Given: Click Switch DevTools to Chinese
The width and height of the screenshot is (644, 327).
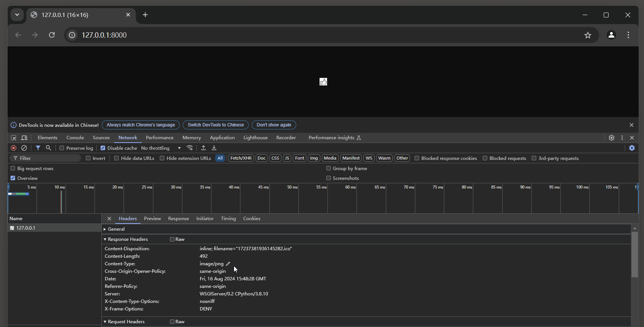Looking at the screenshot, I should pos(216,125).
